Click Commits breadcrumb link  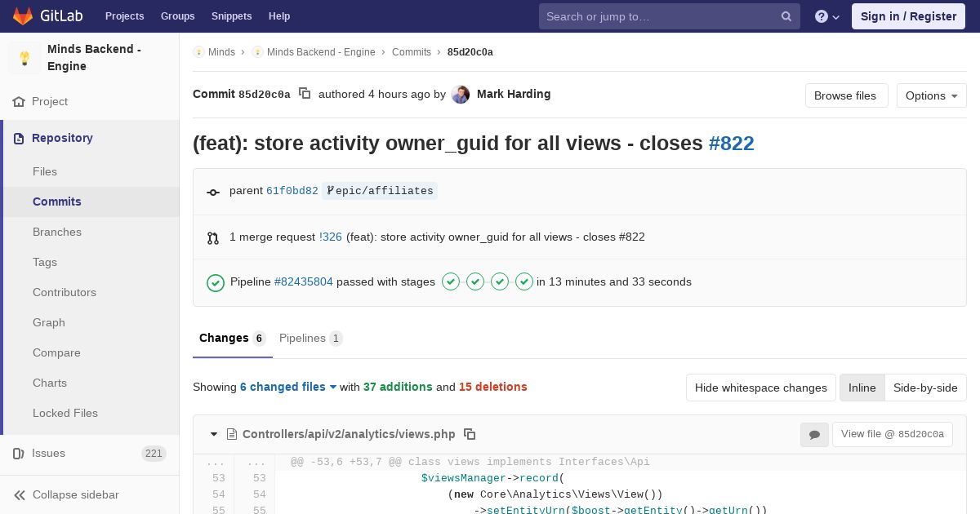[412, 52]
